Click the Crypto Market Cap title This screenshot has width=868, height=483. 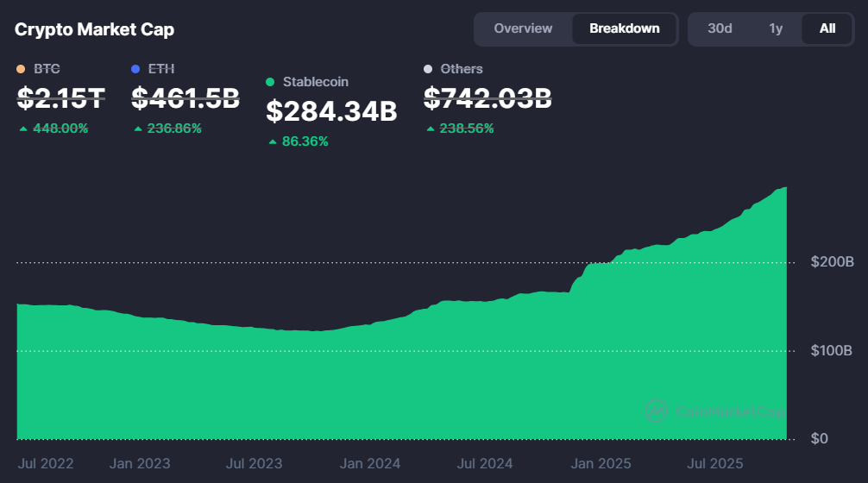coord(94,29)
